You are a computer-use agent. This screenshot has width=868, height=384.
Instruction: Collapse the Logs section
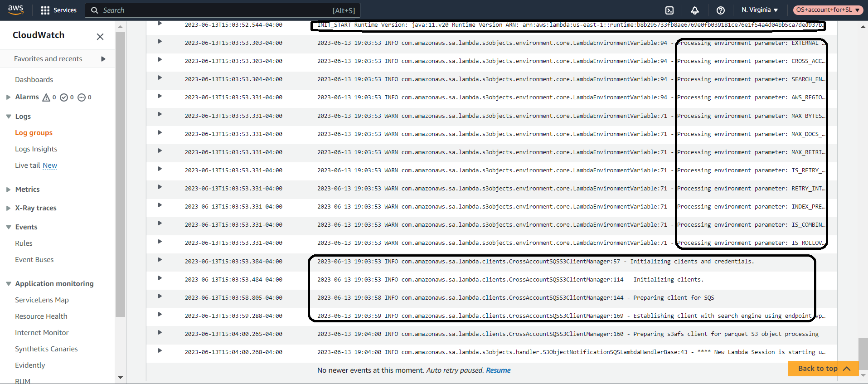(8, 117)
